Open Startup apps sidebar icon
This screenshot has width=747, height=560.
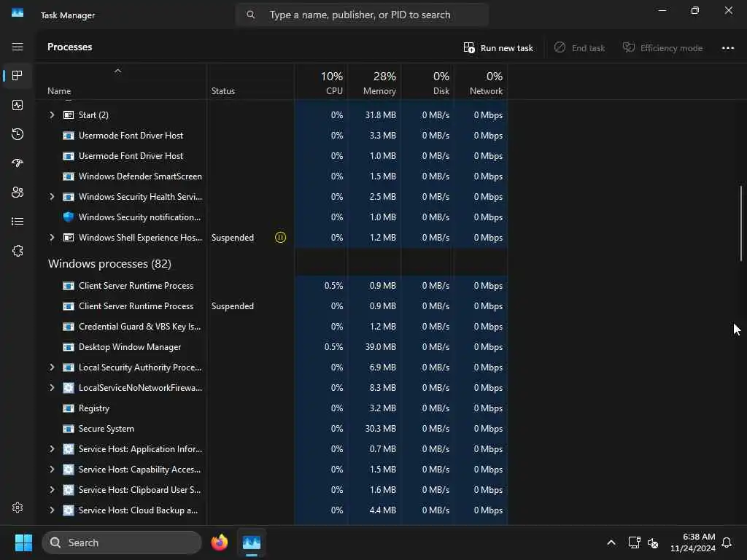18,163
